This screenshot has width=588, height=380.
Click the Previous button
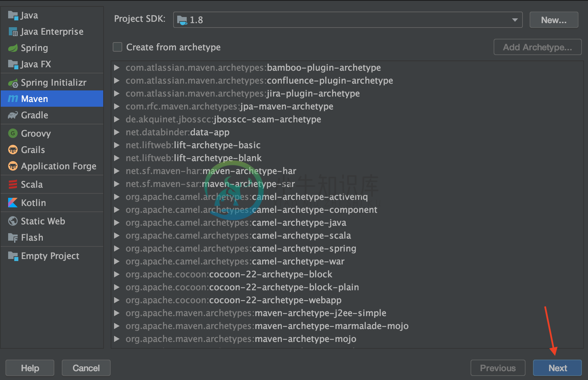(x=498, y=368)
